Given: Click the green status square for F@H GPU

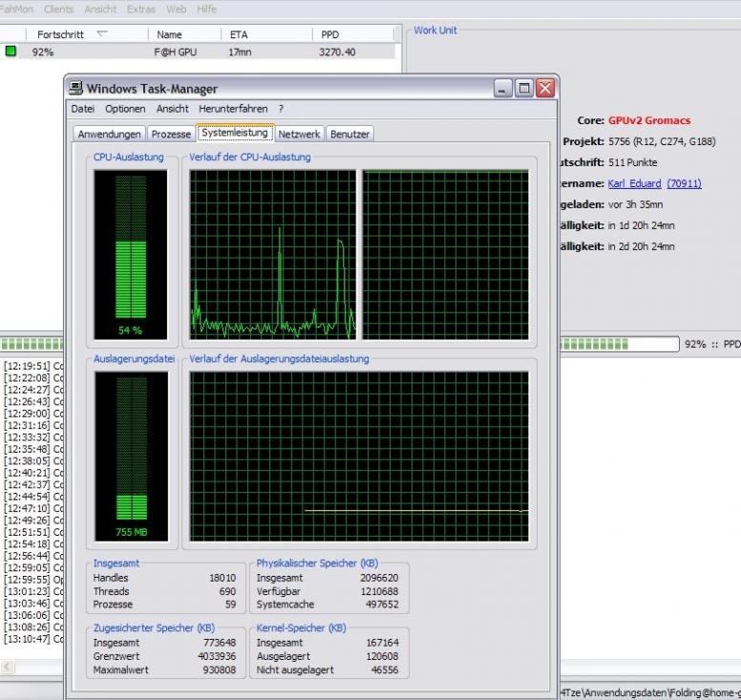Looking at the screenshot, I should coord(11,51).
